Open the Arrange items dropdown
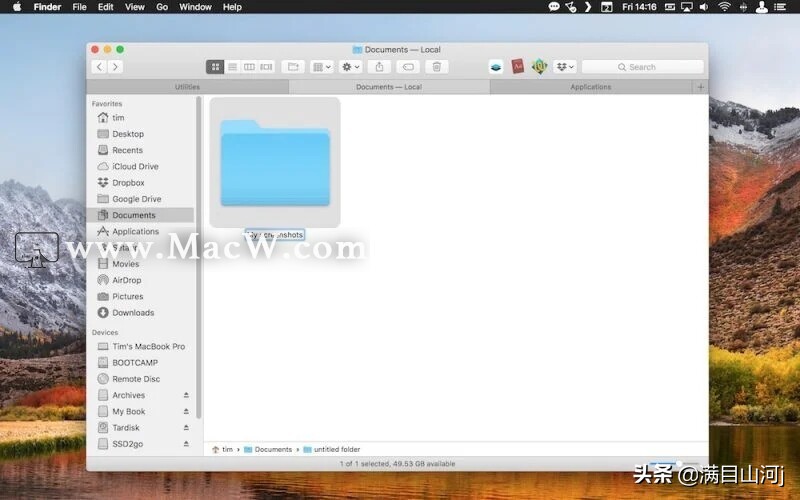Image resolution: width=800 pixels, height=500 pixels. [321, 67]
